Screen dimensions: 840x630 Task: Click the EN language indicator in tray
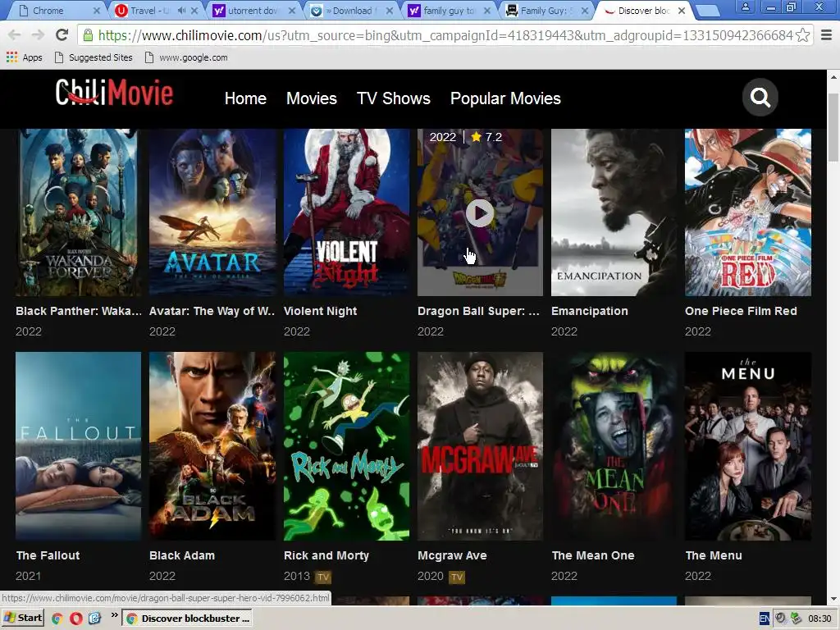pos(765,619)
